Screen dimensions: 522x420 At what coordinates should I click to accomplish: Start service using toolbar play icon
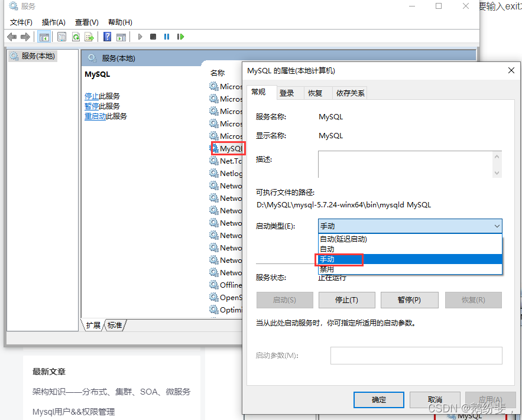coord(140,37)
